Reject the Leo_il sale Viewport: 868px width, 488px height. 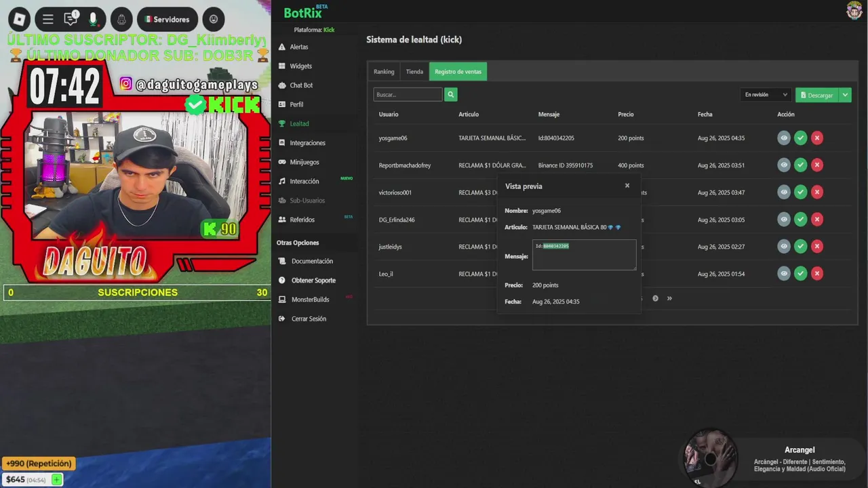817,273
